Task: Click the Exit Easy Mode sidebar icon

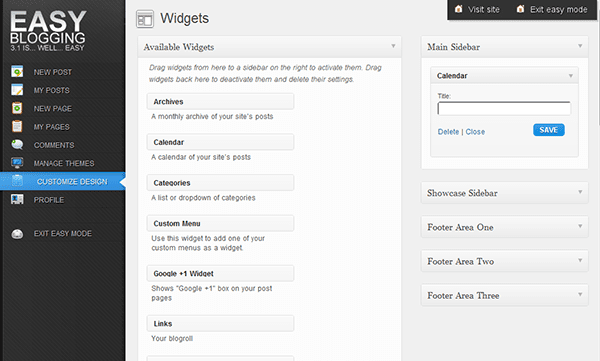Action: coord(17,234)
